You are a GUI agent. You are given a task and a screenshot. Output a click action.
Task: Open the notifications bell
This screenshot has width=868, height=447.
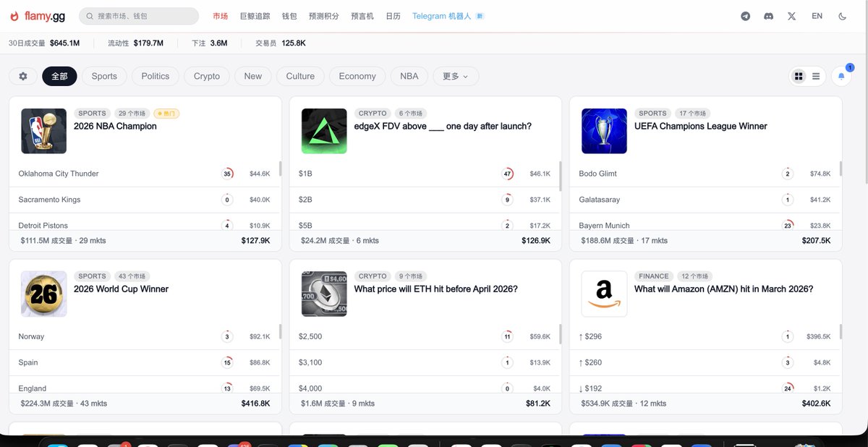tap(841, 76)
